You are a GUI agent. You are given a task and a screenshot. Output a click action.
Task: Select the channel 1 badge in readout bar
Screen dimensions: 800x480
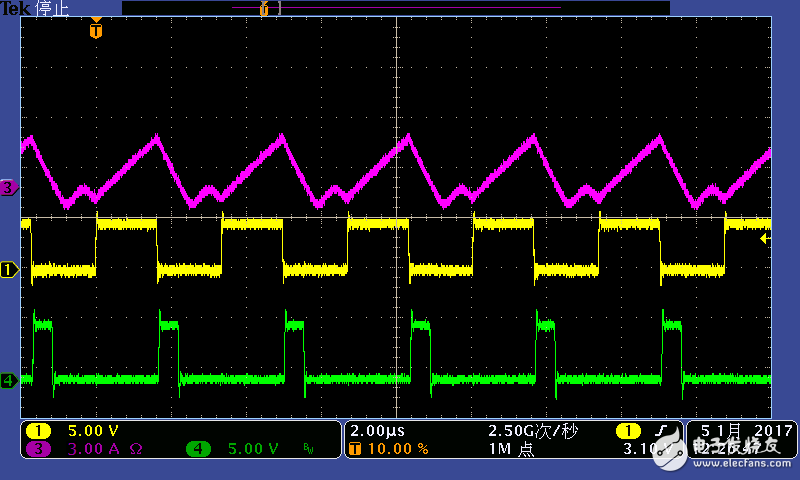[38, 431]
